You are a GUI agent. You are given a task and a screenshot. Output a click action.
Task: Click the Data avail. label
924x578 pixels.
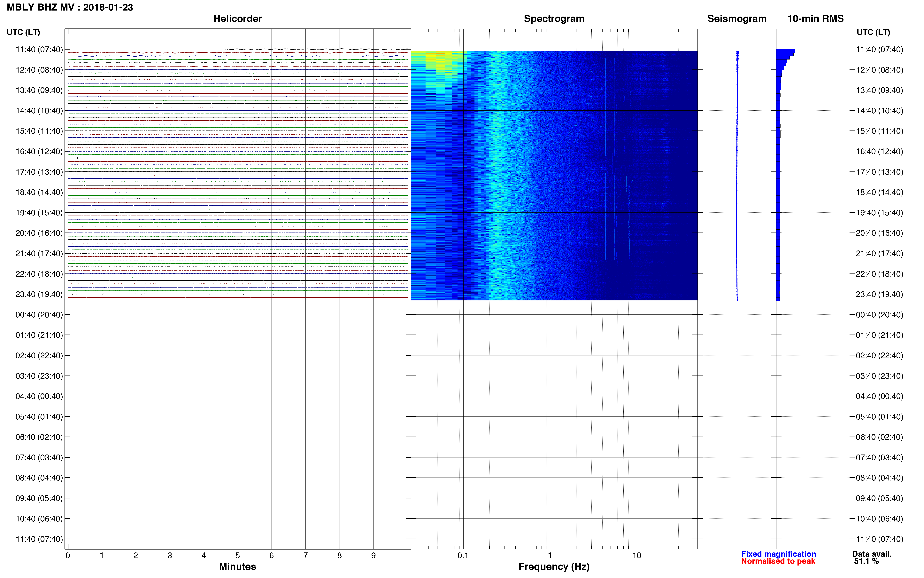[x=871, y=554]
